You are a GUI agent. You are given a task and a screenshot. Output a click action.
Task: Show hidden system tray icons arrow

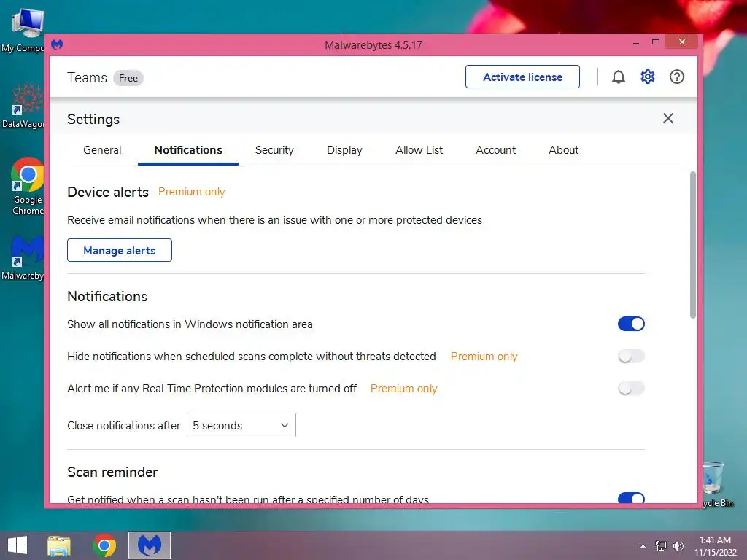(x=643, y=546)
